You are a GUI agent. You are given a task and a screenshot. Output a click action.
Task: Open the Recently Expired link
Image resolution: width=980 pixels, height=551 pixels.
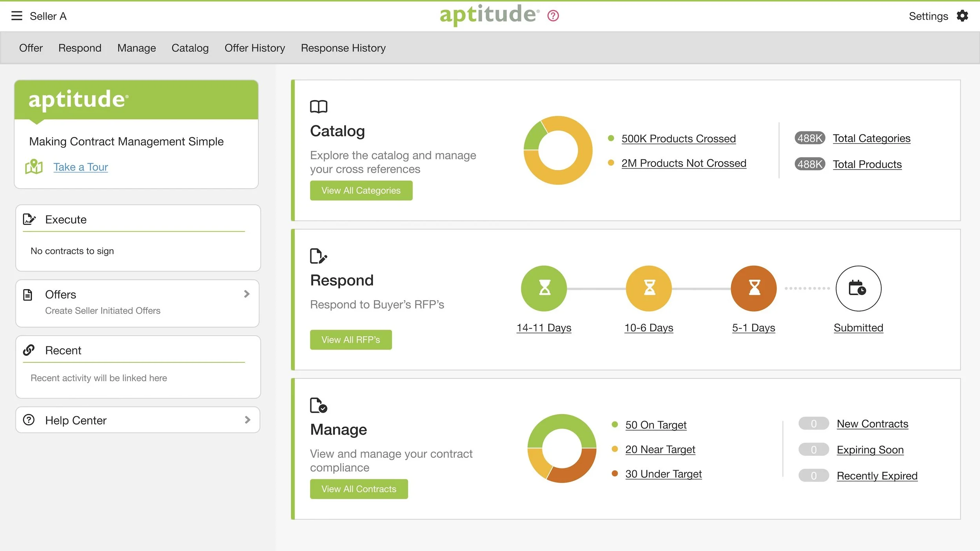pos(877,476)
